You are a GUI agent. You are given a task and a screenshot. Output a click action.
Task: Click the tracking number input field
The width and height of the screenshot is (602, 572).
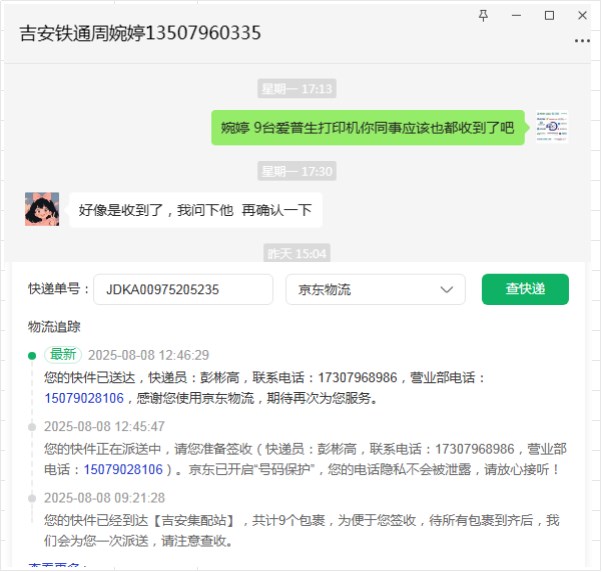point(183,289)
